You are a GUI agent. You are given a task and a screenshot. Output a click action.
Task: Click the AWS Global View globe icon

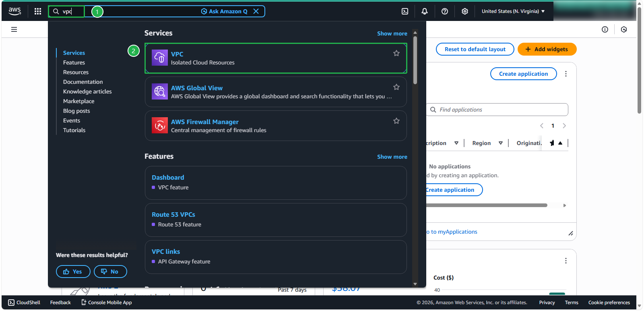(x=160, y=92)
